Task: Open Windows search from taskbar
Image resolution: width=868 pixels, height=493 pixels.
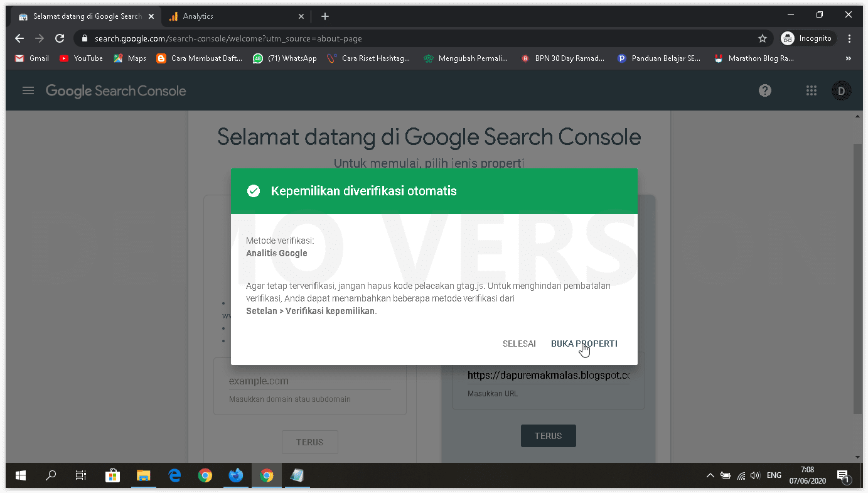Action: coord(51,475)
